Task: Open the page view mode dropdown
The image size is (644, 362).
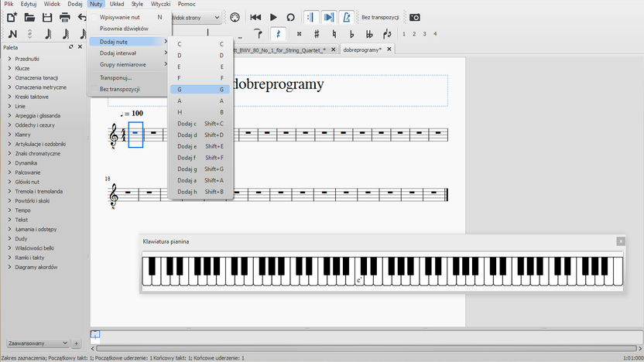Action: tap(195, 18)
